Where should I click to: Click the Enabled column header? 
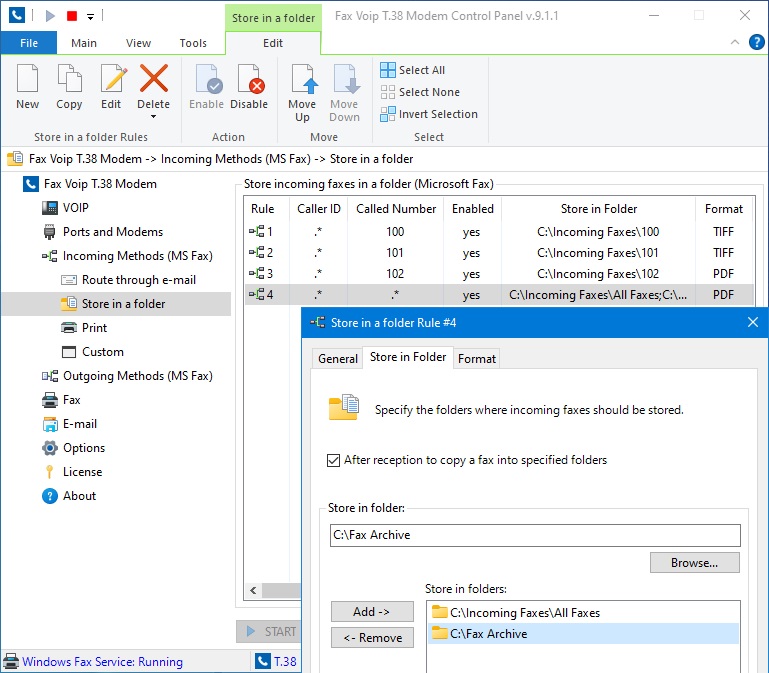[x=473, y=209]
